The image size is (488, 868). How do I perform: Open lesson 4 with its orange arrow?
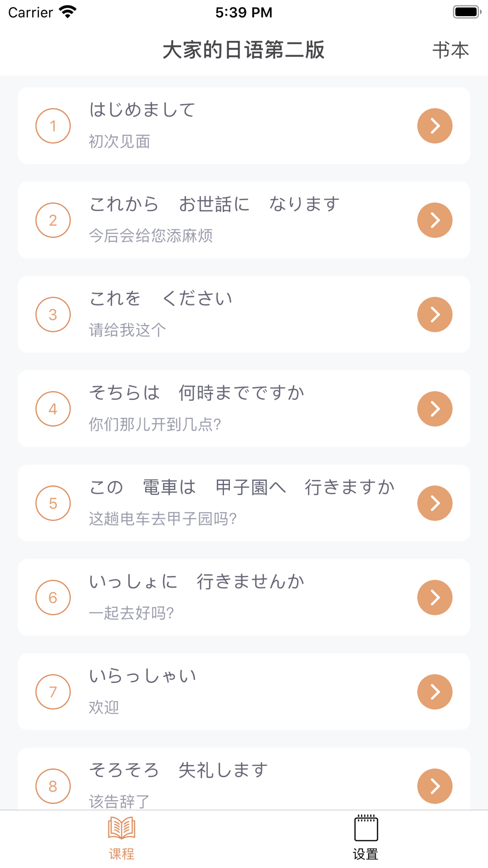435,409
